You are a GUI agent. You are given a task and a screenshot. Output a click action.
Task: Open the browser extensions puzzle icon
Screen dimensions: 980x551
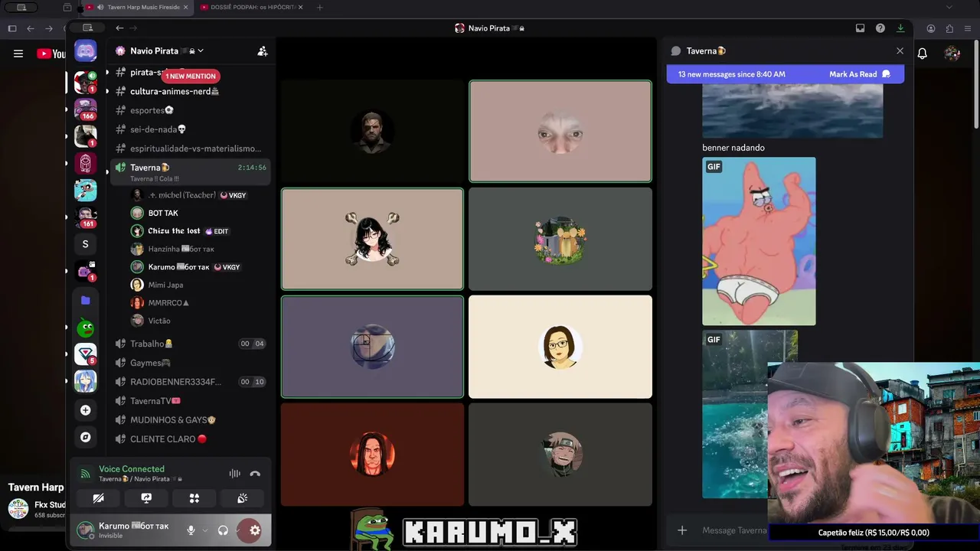(950, 28)
